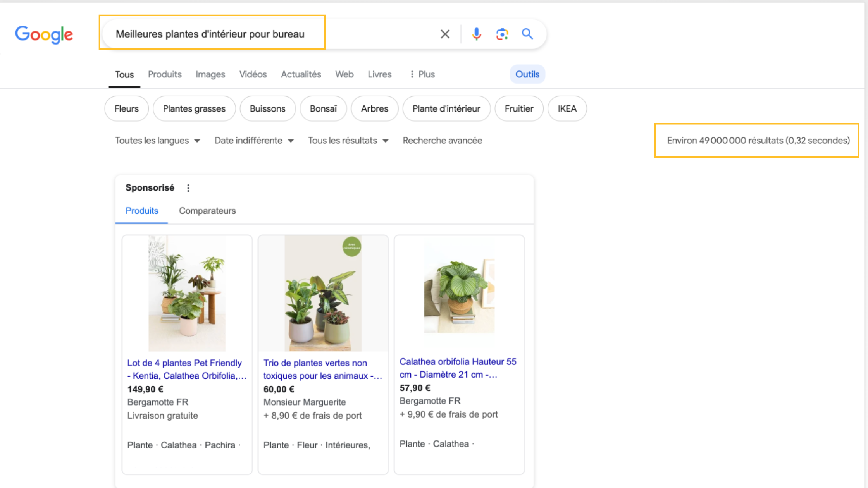Switch to the Images tab

(210, 74)
